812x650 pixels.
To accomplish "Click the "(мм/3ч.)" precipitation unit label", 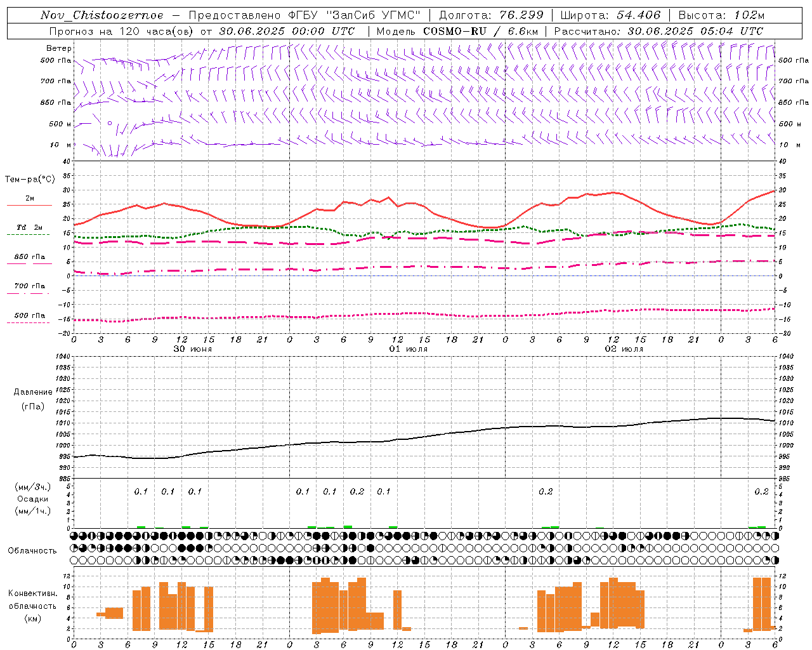I will (32, 487).
